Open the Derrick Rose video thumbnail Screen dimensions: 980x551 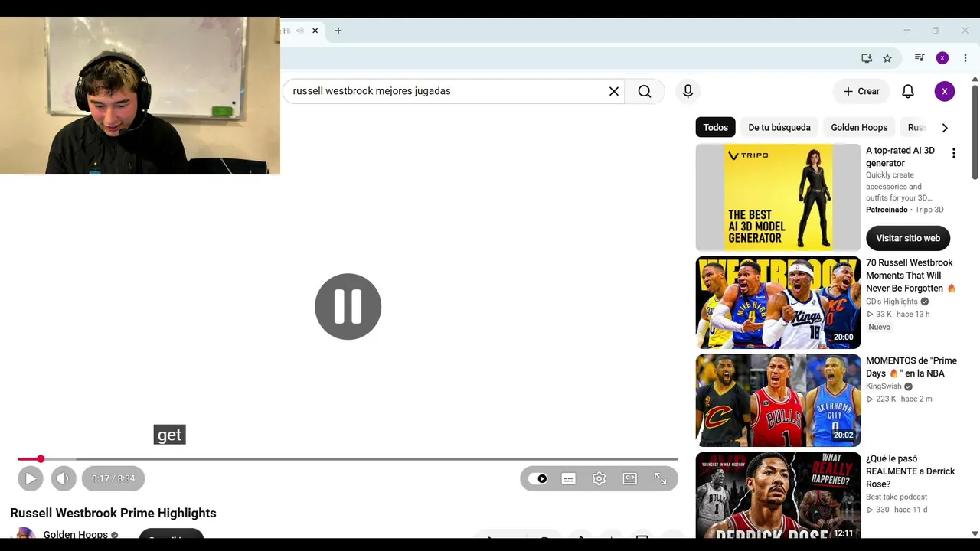click(778, 495)
